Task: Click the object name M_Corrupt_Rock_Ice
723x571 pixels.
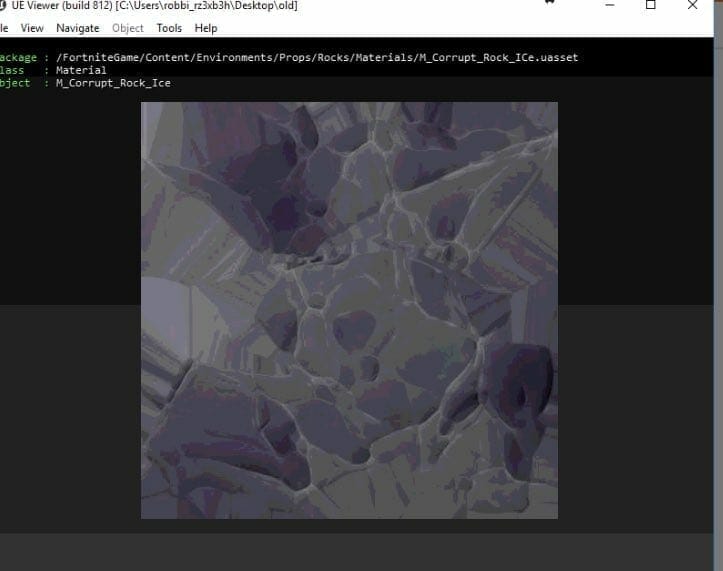Action: tap(113, 83)
